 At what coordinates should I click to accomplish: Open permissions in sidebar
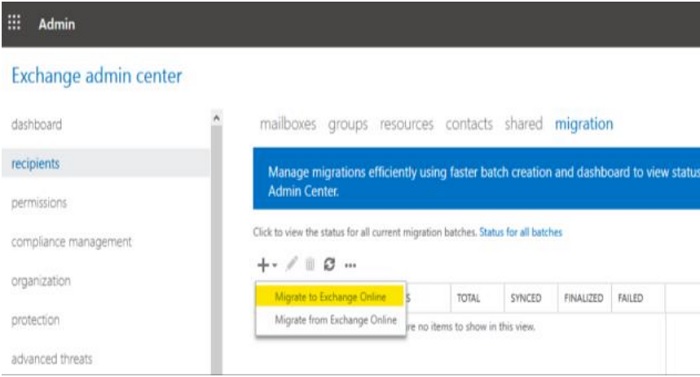39,203
